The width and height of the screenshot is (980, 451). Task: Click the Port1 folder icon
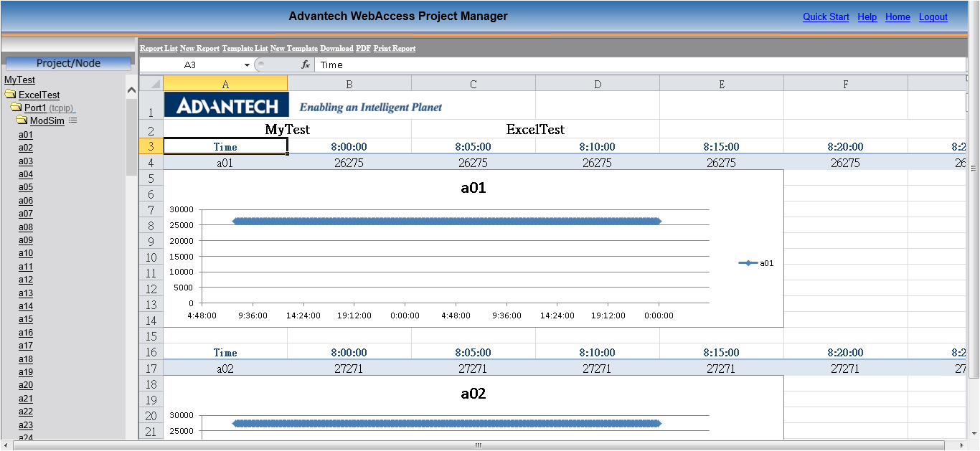pos(16,108)
